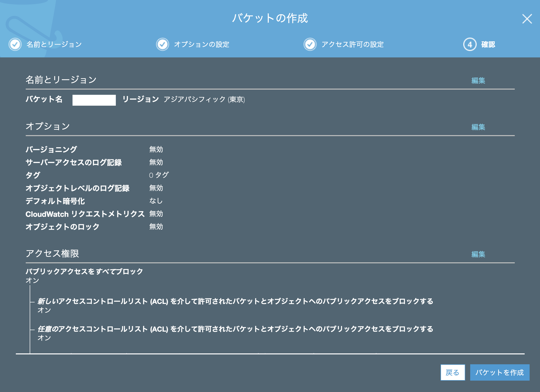This screenshot has height=392, width=540.
Task: Open 編集 for the アクセス権限 section
Action: tap(478, 254)
